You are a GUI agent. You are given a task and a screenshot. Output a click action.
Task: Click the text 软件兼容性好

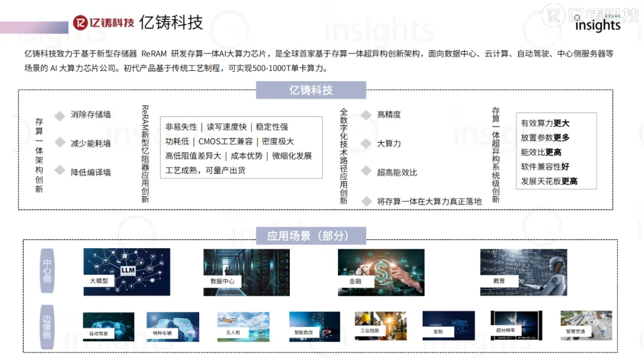pos(545,166)
